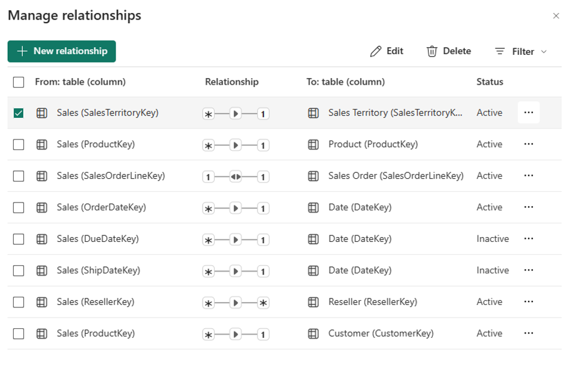Screen dimensions: 574x392
Task: Click the Reseller (ResellerKey) target text
Action: point(373,301)
